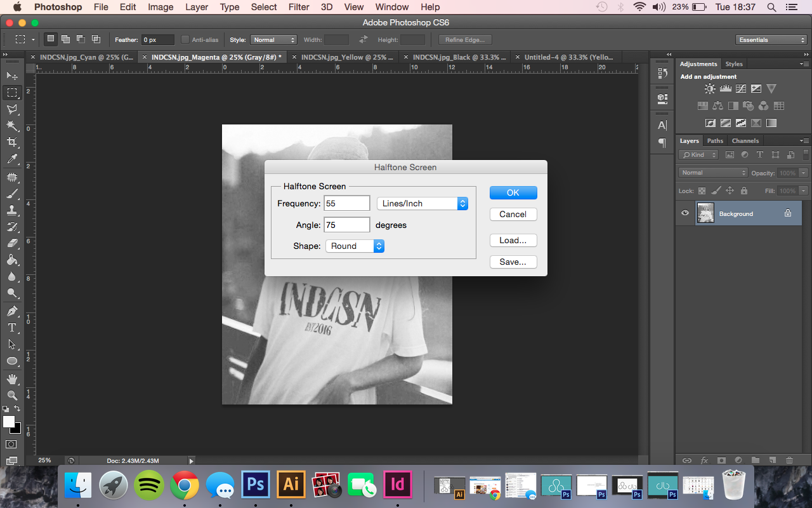This screenshot has height=508, width=812.
Task: Toggle the smart object layer filter
Action: pos(790,155)
